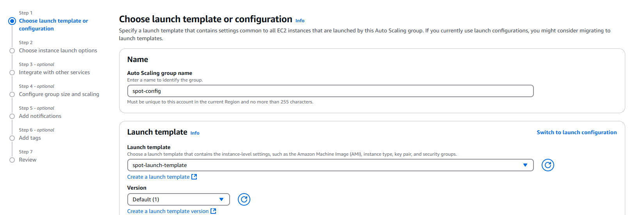The height and width of the screenshot is (215, 644).
Task: Go to Integrate with other services step
Action: click(54, 72)
